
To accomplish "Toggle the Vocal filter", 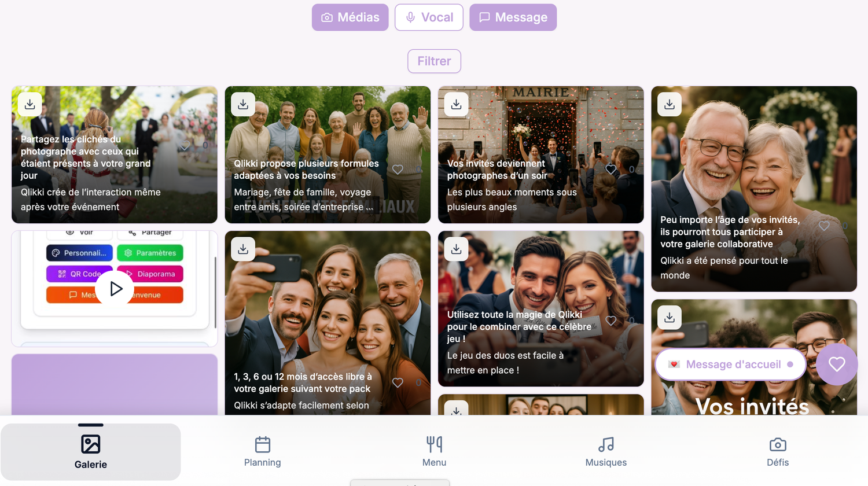I will (429, 17).
